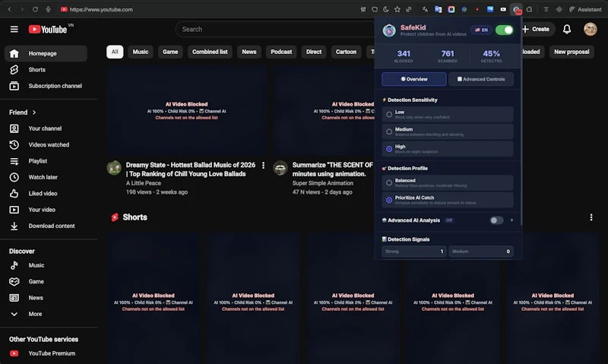Turn off SafeKid protection switch
This screenshot has width=608, height=364.
pyautogui.click(x=504, y=30)
